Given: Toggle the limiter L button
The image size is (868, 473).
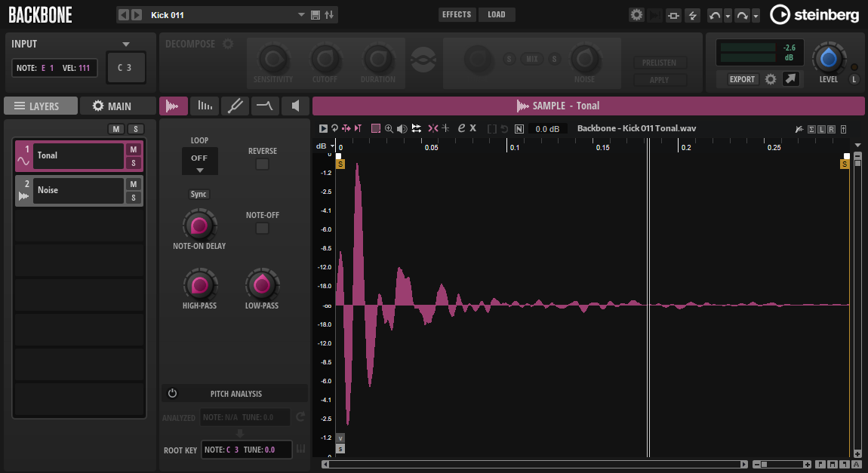Looking at the screenshot, I should (x=854, y=79).
